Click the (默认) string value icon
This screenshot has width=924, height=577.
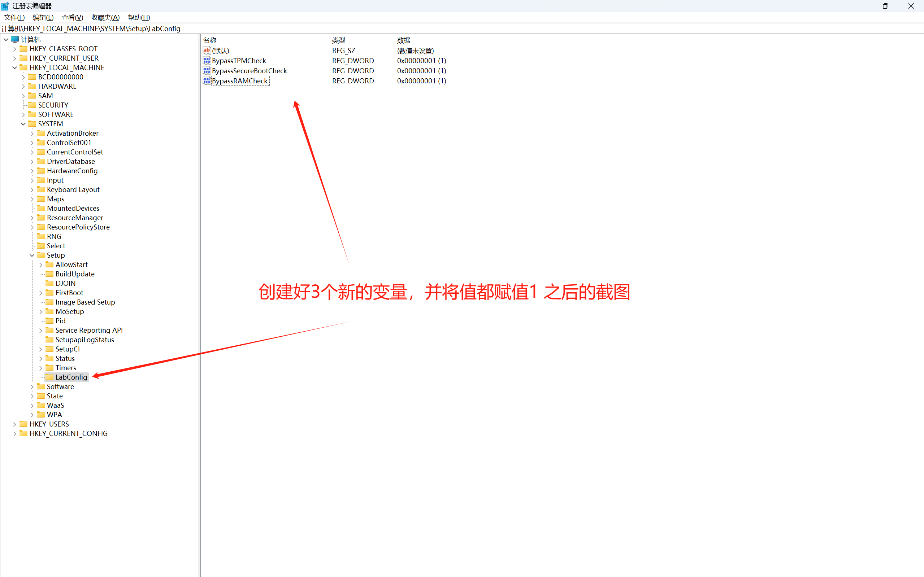pos(207,51)
